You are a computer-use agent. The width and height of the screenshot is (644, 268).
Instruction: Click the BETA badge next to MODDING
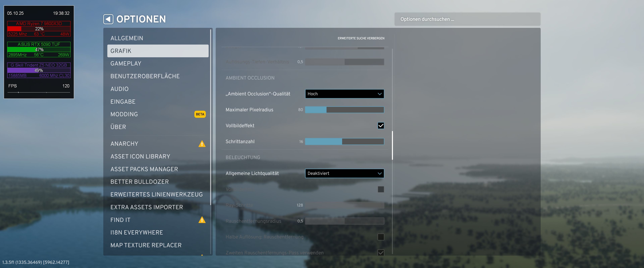coord(200,114)
